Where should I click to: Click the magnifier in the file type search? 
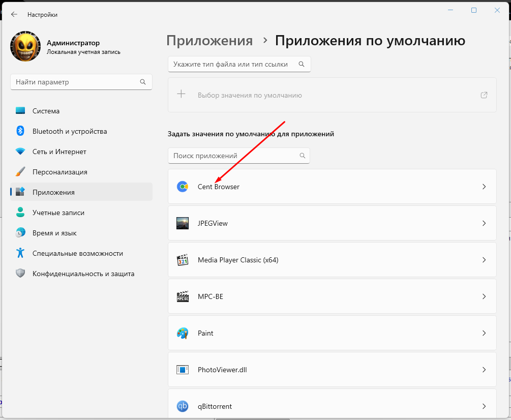[302, 64]
